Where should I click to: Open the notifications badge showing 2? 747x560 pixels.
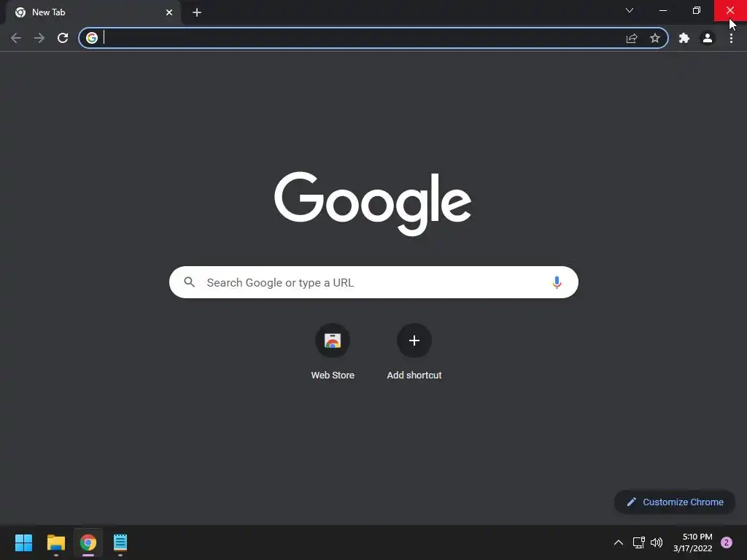[x=727, y=542]
